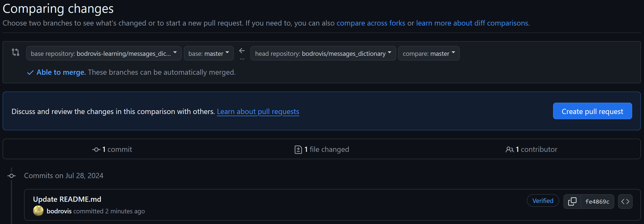Click the fe4869c commit hash
Viewport: 644px width, 224px height.
[597, 201]
